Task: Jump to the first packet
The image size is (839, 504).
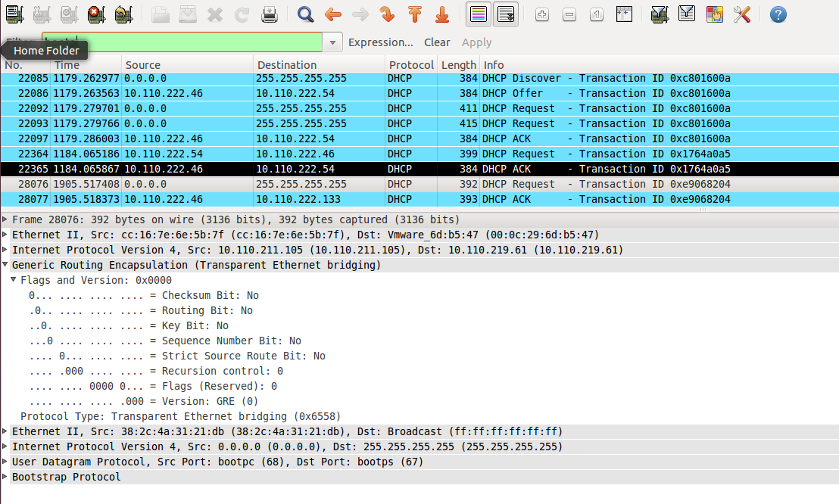Action: tap(414, 14)
